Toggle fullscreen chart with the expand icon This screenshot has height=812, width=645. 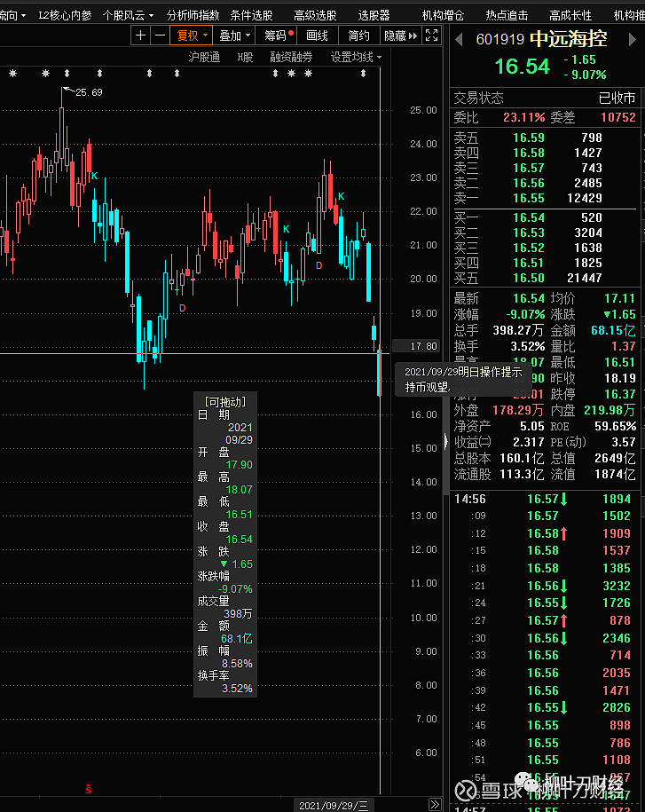coord(431,35)
